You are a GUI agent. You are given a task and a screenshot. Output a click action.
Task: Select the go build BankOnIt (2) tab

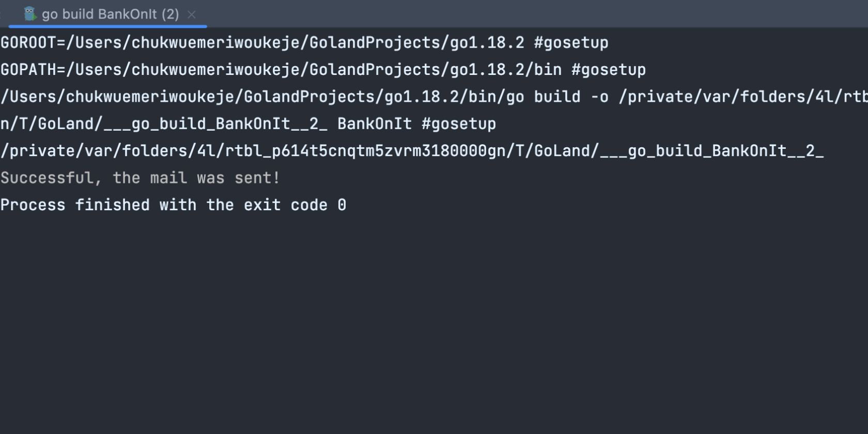tap(110, 14)
